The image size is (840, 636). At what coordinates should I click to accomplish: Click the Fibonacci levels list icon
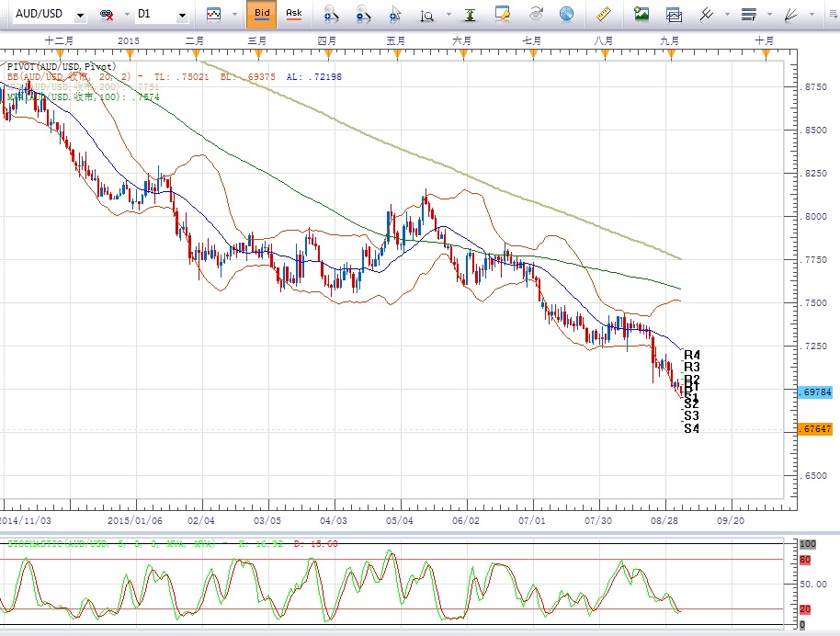[748, 15]
